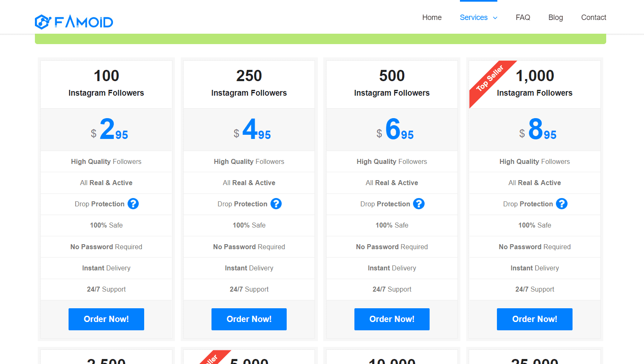This screenshot has width=644, height=364.
Task: Click All Real & Active in 500 Followers card
Action: tap(392, 183)
